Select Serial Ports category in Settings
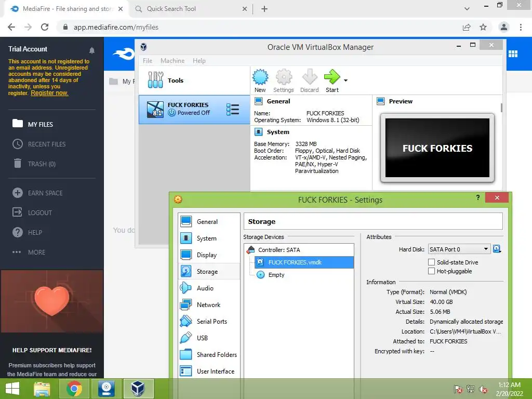The image size is (532, 399). pos(209,321)
